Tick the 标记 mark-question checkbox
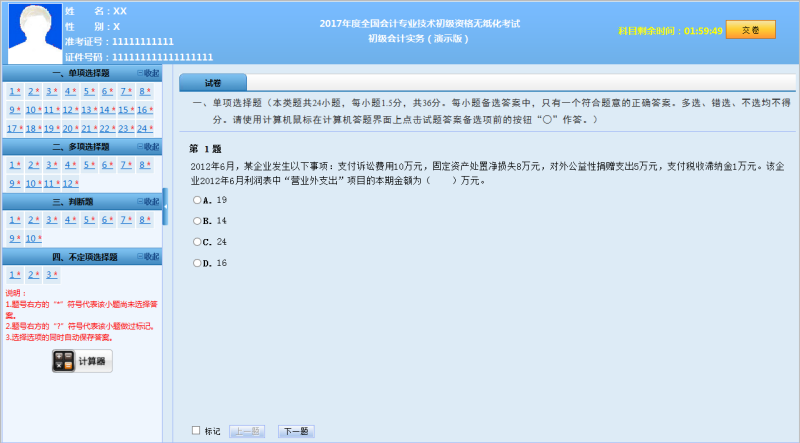The height and width of the screenshot is (443, 800). tap(196, 431)
